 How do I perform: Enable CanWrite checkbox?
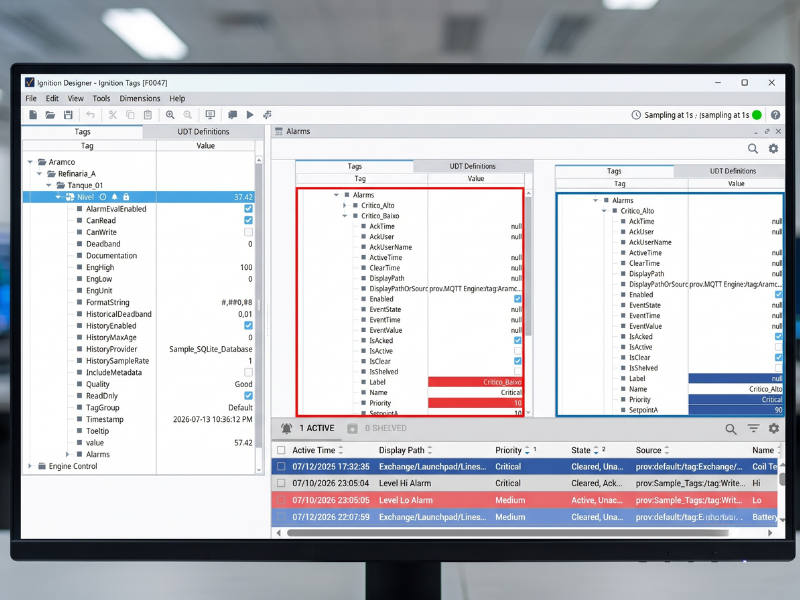click(248, 232)
